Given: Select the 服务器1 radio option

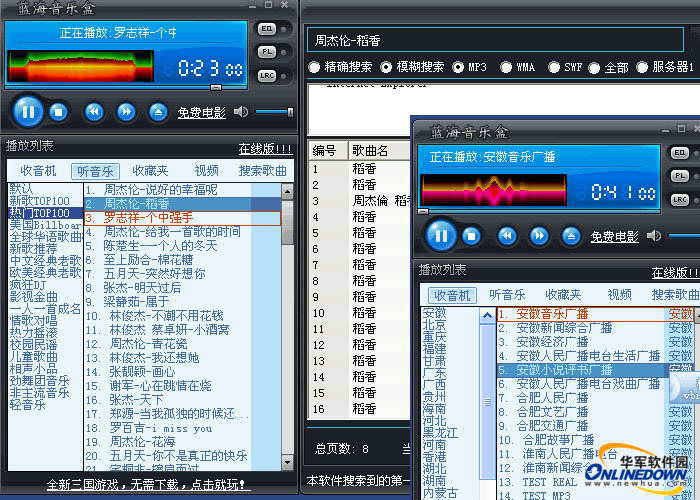Looking at the screenshot, I should point(642,67).
